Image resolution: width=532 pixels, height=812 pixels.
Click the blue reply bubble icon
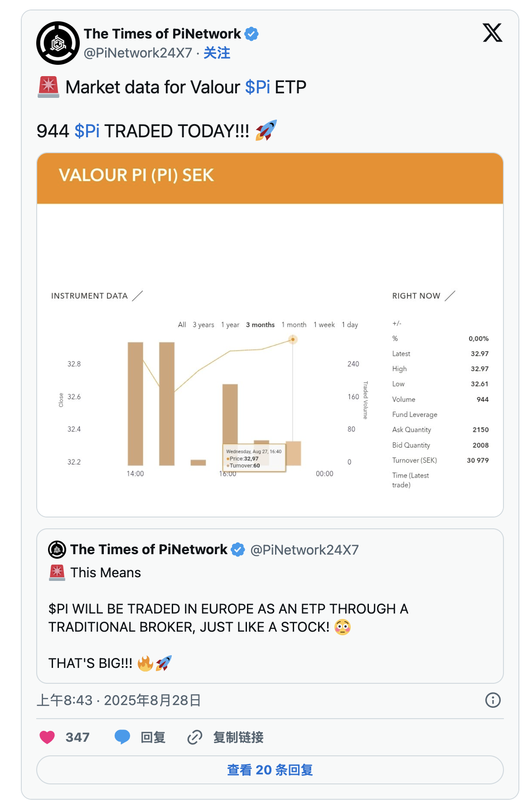[x=122, y=737]
